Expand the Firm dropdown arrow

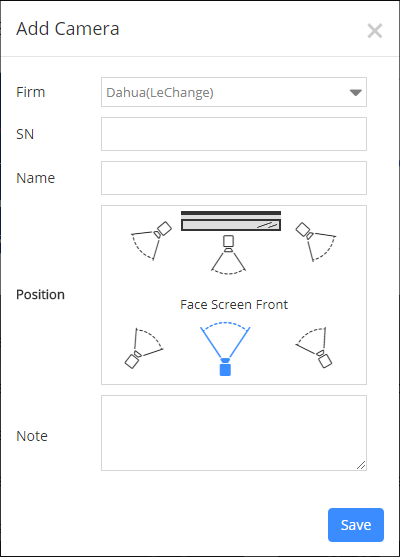356,92
